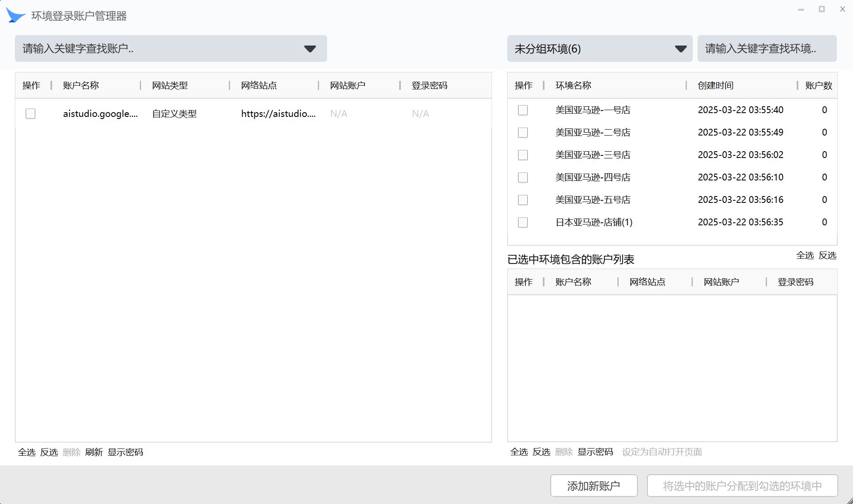Click the blue bird app logo
The image size is (853, 504).
click(x=16, y=15)
